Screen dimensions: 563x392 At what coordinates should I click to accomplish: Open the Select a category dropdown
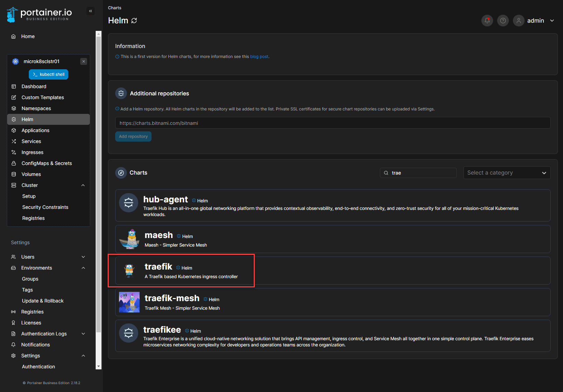pos(507,173)
